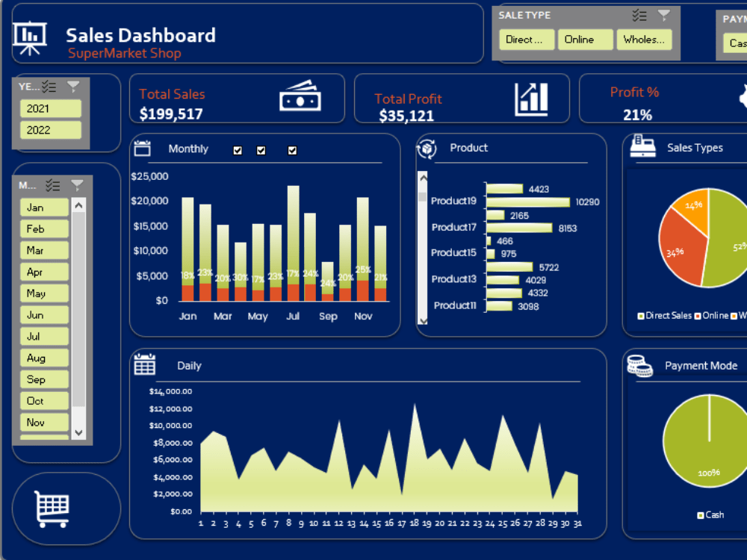747x560 pixels.
Task: Clear the filter in the Sale Type slicer
Action: click(x=663, y=16)
